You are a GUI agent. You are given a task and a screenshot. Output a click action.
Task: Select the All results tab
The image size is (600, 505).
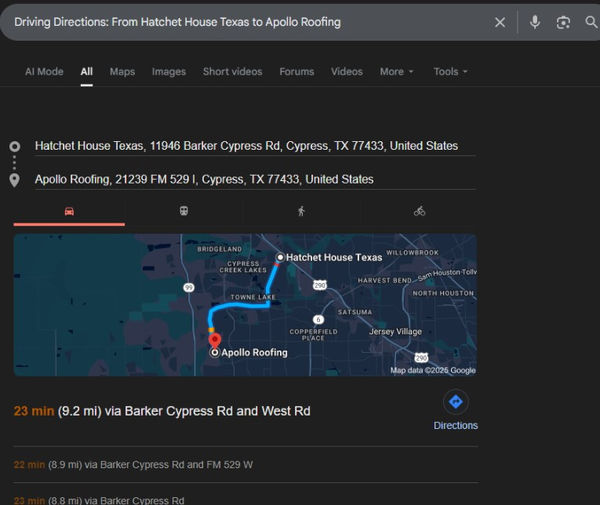pos(86,72)
